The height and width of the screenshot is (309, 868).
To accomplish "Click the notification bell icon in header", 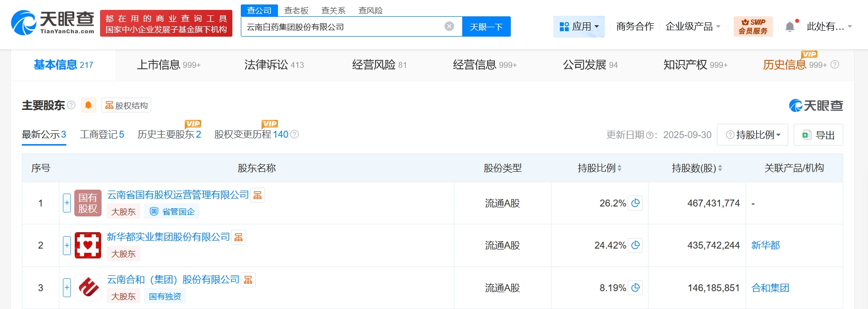I will tap(790, 27).
